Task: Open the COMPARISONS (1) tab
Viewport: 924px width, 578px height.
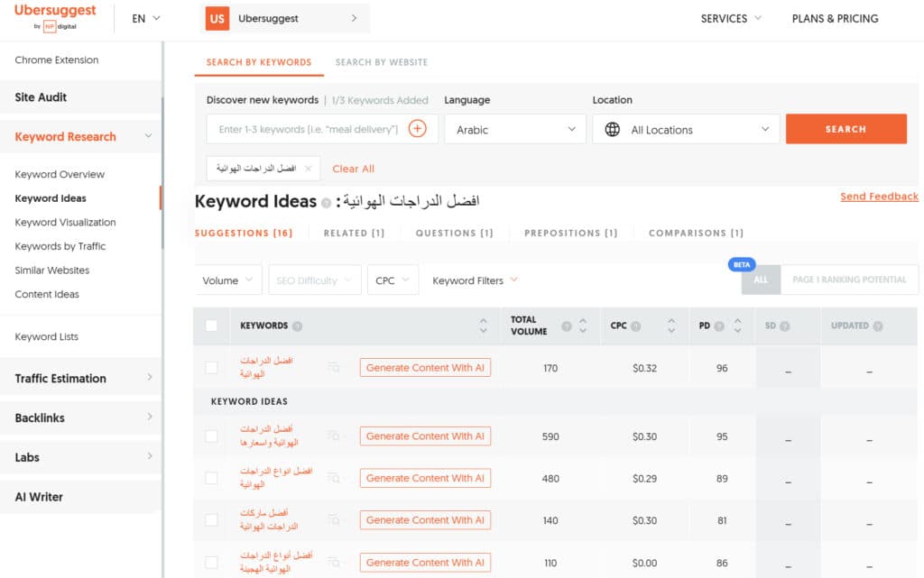Action: pos(696,233)
